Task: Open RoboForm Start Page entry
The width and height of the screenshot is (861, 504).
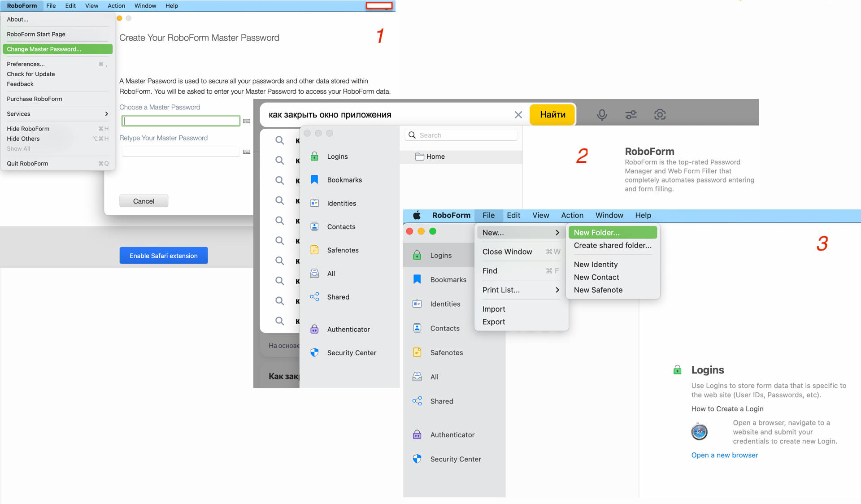Action: 57,35
